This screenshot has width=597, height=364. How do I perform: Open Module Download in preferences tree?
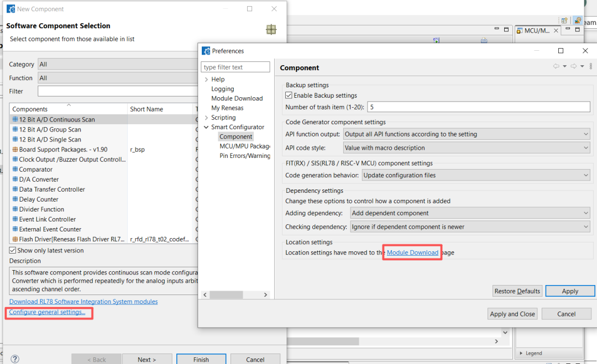[237, 98]
